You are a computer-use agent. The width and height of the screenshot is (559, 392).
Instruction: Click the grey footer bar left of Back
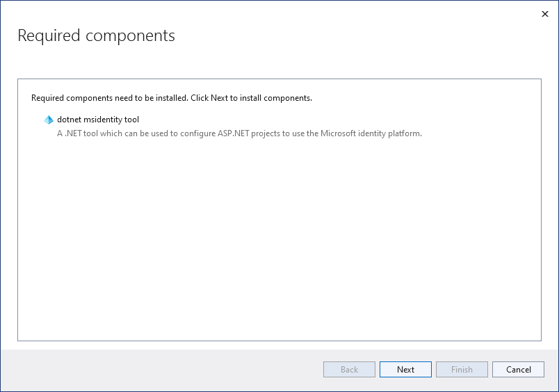[x=160, y=370]
